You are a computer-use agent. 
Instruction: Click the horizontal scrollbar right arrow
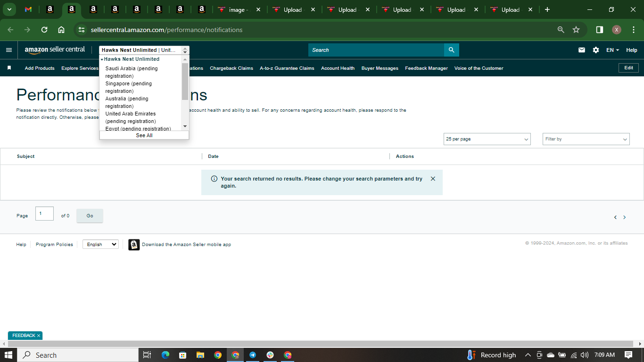pos(641,344)
